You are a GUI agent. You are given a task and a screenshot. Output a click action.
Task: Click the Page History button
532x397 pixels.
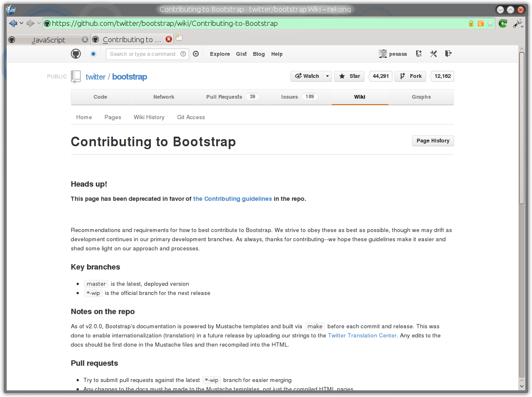click(433, 141)
